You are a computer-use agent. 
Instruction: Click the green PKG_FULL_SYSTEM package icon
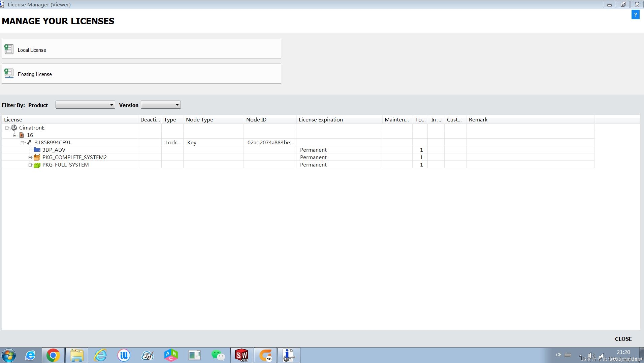pos(37,165)
